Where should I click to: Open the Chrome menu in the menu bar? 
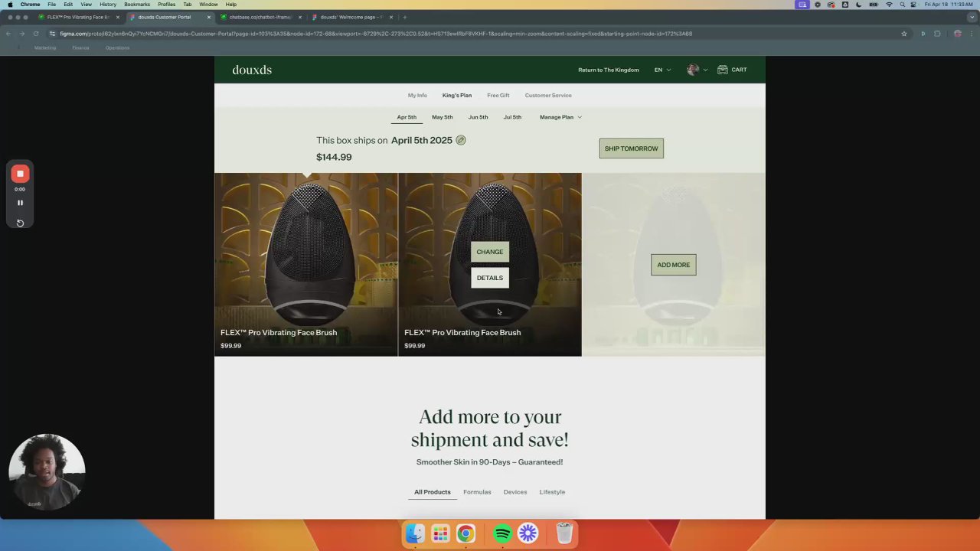pyautogui.click(x=30, y=5)
